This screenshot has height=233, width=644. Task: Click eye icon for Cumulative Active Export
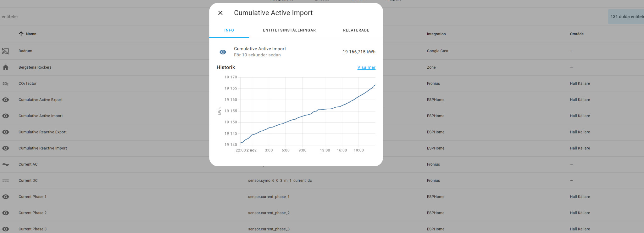6,100
